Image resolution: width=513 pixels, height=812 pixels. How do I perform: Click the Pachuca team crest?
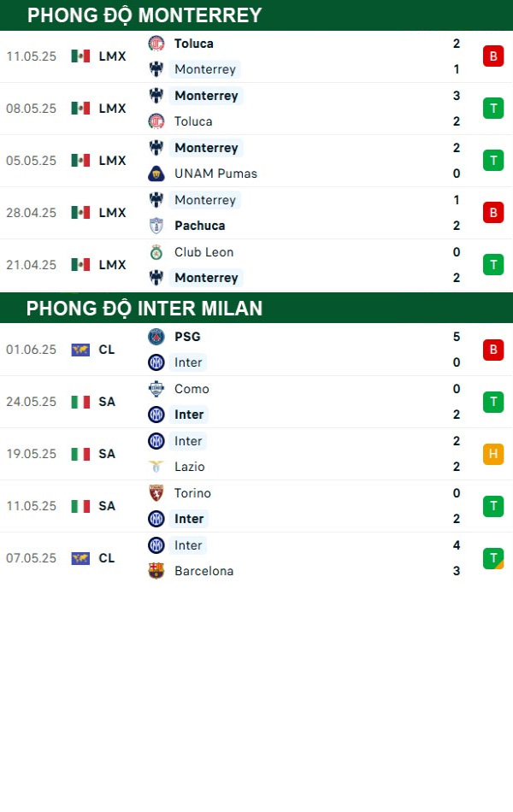point(156,226)
